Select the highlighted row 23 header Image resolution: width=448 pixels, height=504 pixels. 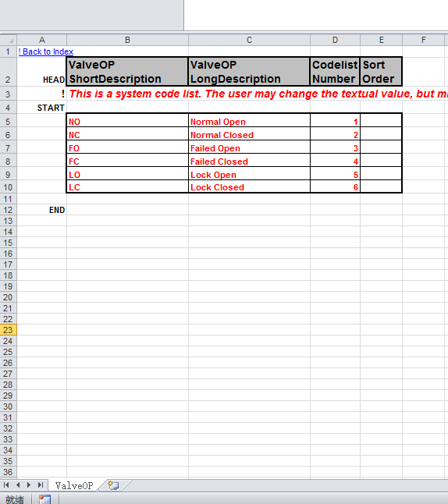click(9, 330)
